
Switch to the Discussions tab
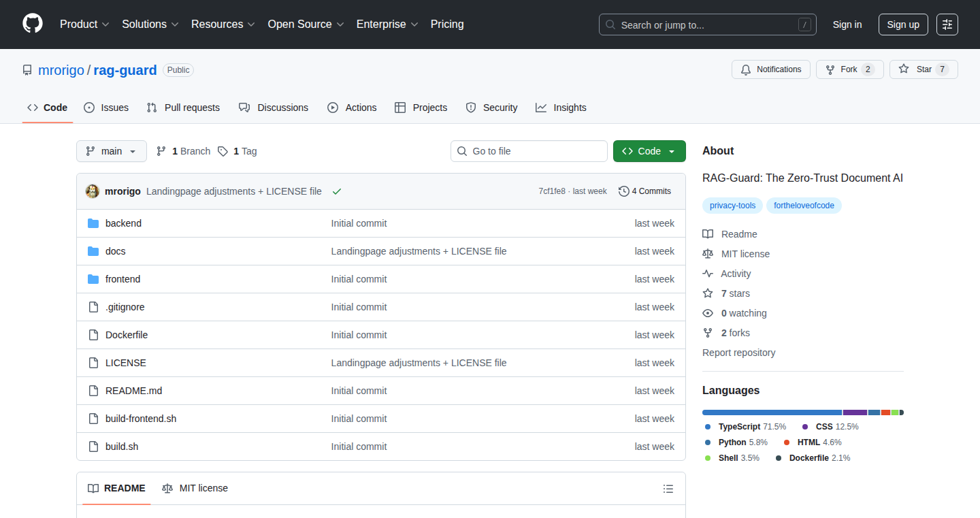tap(274, 108)
